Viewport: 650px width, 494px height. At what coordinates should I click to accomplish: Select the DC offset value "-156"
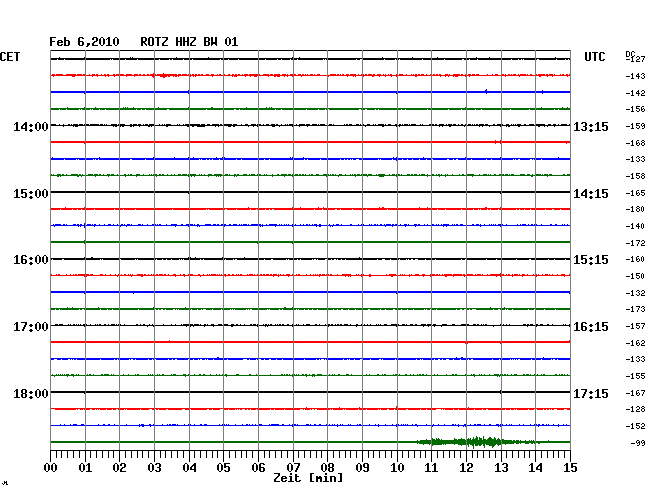pos(635,109)
